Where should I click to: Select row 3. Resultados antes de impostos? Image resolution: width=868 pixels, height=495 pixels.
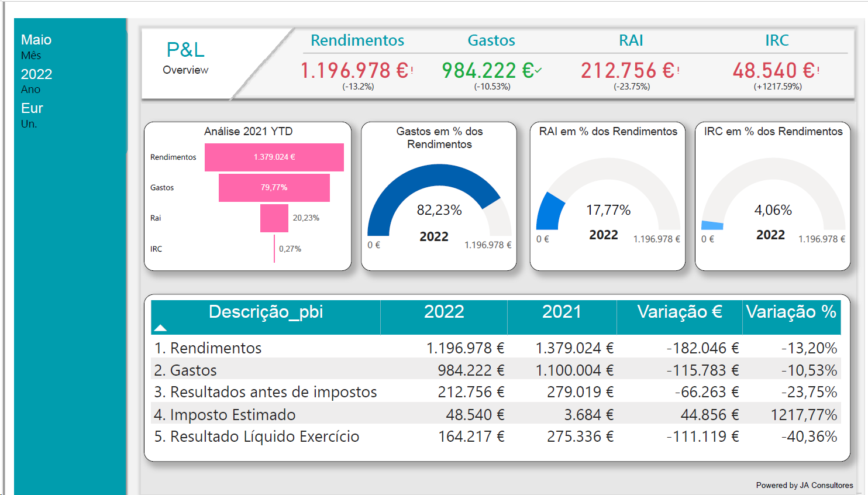(495, 392)
